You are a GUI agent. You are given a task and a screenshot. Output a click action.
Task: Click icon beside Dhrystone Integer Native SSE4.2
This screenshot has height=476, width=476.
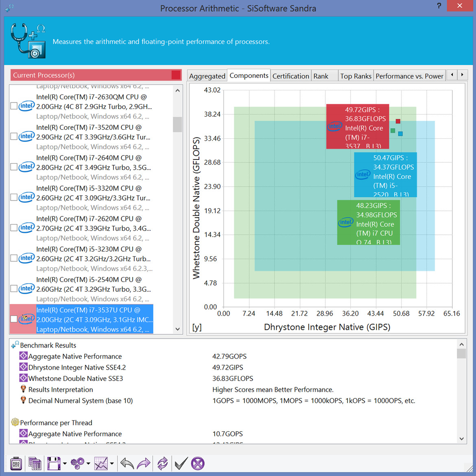23,367
